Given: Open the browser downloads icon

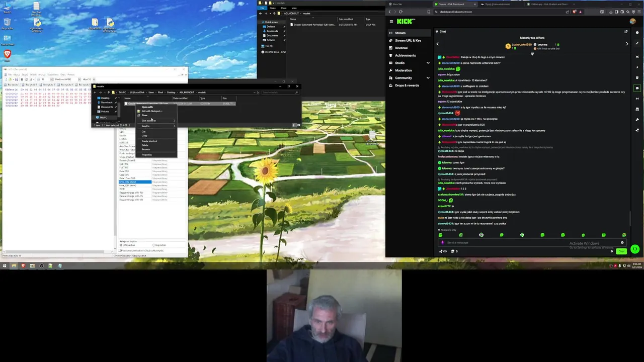Looking at the screenshot, I should pyautogui.click(x=611, y=12).
